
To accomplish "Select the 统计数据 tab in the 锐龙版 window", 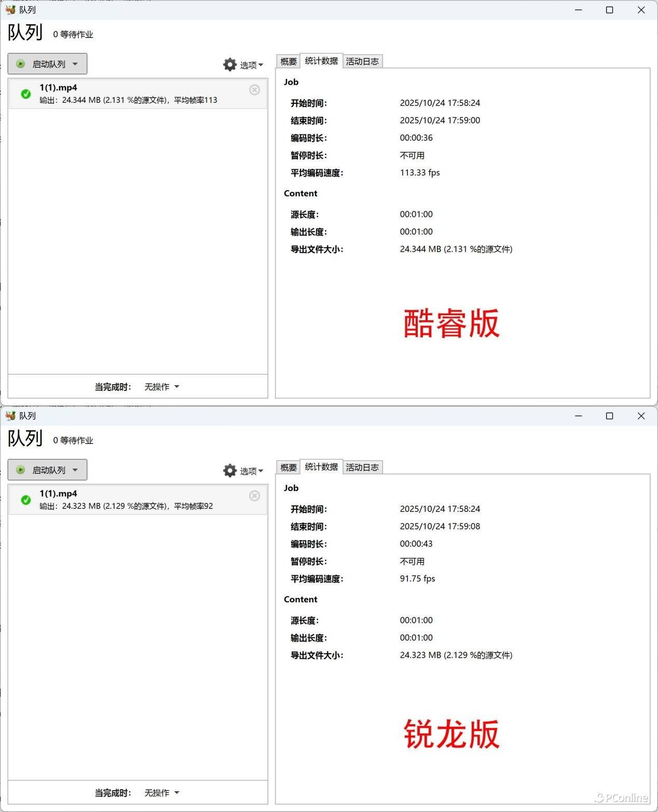I will pyautogui.click(x=321, y=467).
